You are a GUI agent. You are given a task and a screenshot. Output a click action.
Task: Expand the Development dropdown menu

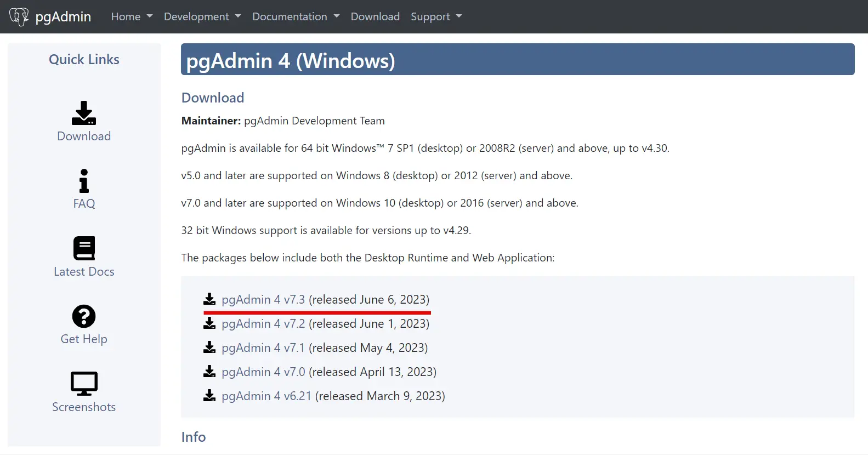(x=202, y=16)
